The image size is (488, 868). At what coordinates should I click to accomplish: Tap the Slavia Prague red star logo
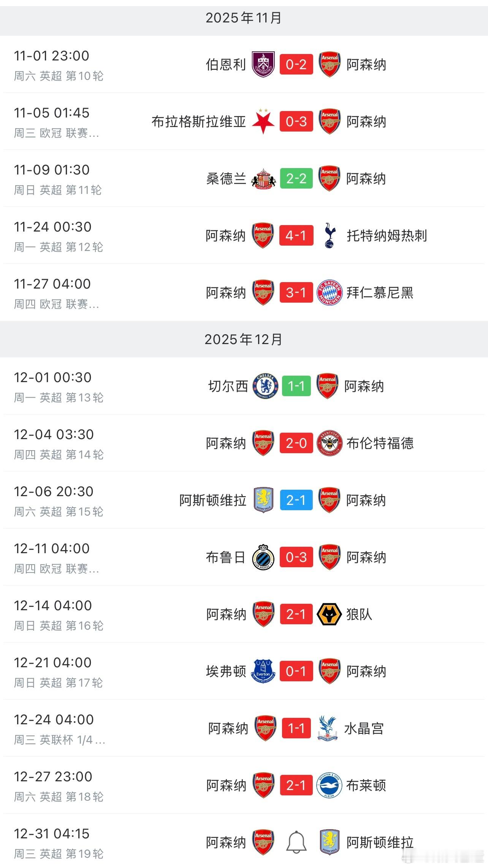click(x=263, y=122)
